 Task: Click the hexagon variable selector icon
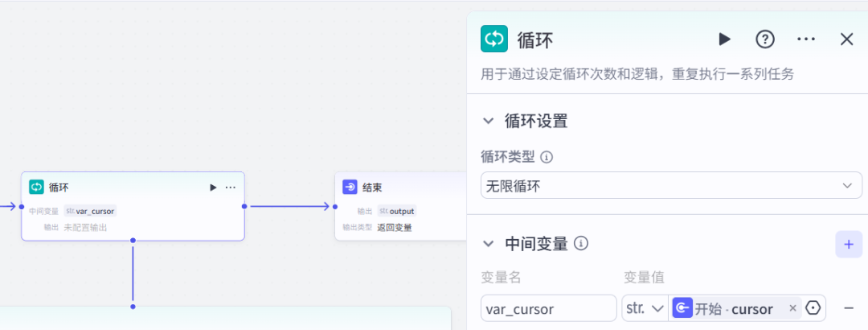pyautogui.click(x=813, y=307)
